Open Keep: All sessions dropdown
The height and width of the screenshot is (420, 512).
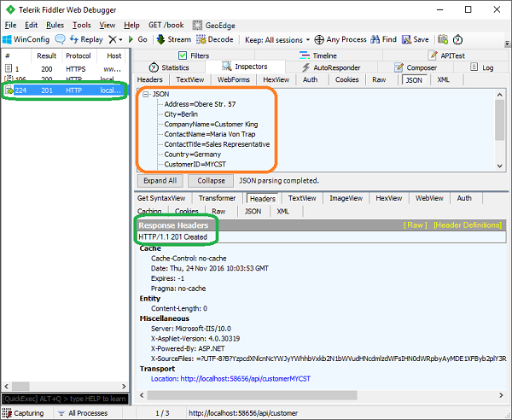277,40
